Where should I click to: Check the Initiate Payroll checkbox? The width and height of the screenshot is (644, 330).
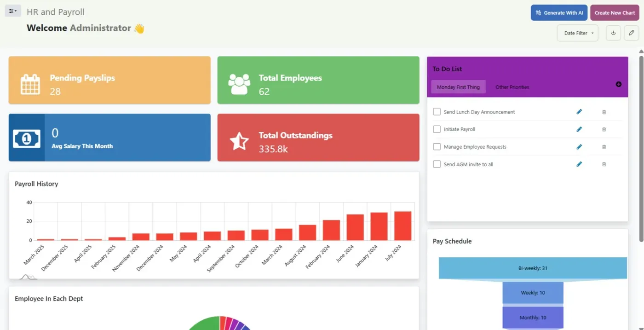(x=437, y=129)
